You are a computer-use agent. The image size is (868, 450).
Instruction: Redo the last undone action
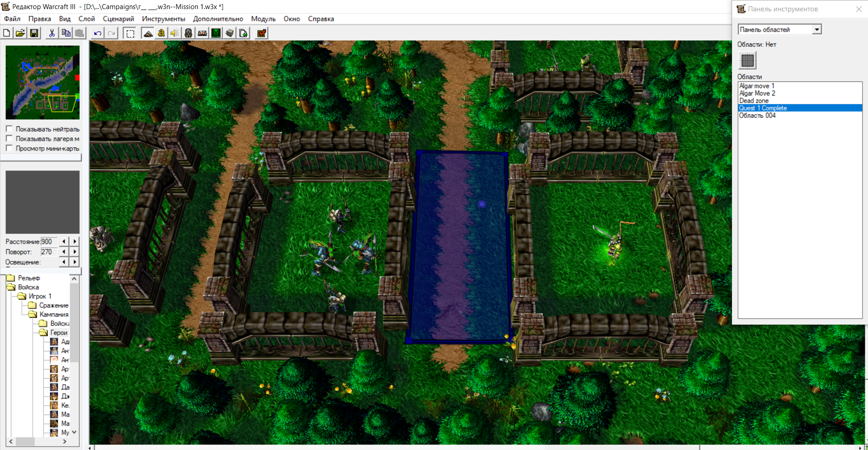click(111, 33)
